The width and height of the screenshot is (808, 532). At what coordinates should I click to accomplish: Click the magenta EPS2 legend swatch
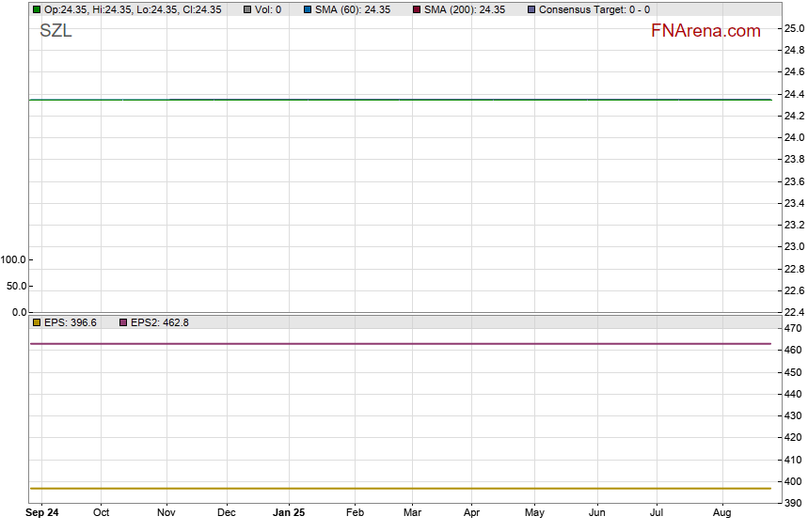123,322
